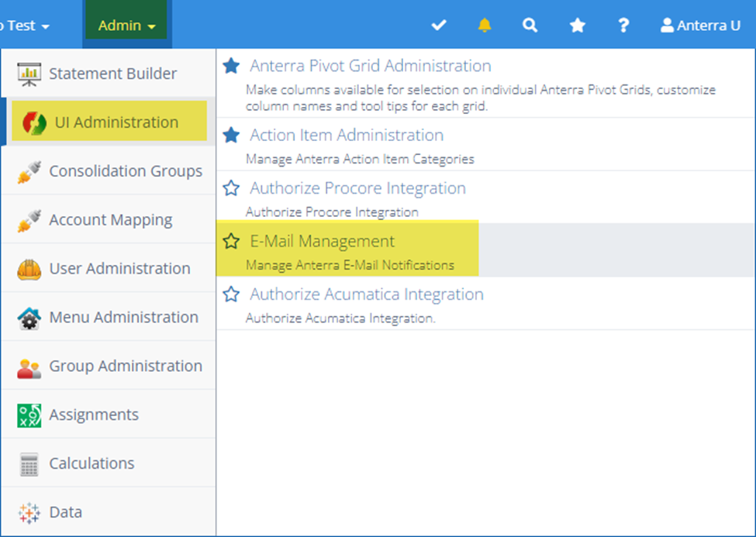This screenshot has height=537, width=756.
Task: Favorite E-Mail Management star
Action: 231,241
